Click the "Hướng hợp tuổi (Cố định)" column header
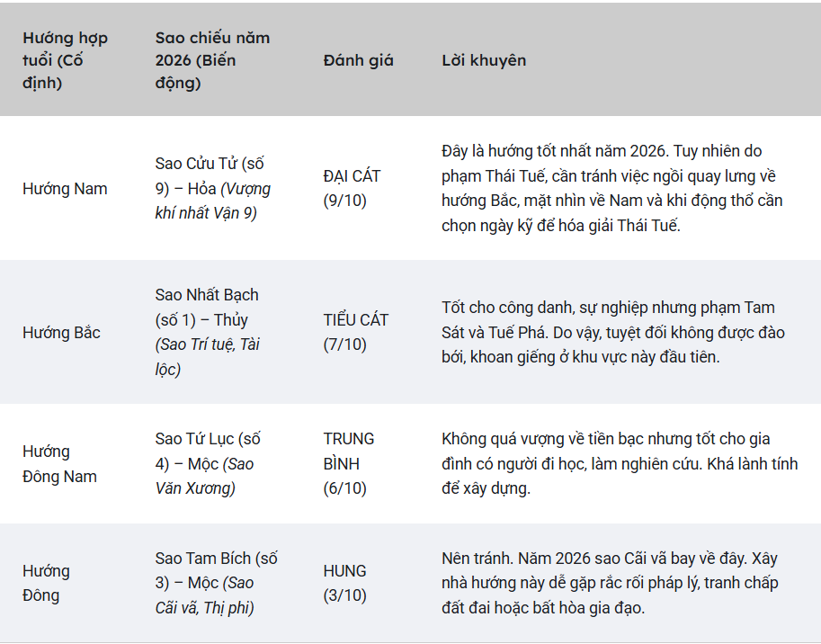This screenshot has width=821, height=644. point(65,60)
